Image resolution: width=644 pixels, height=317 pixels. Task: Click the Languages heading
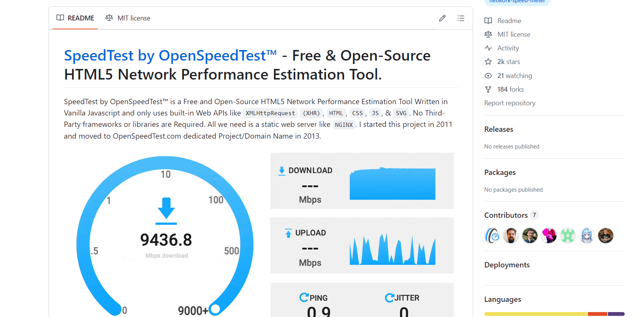point(503,299)
